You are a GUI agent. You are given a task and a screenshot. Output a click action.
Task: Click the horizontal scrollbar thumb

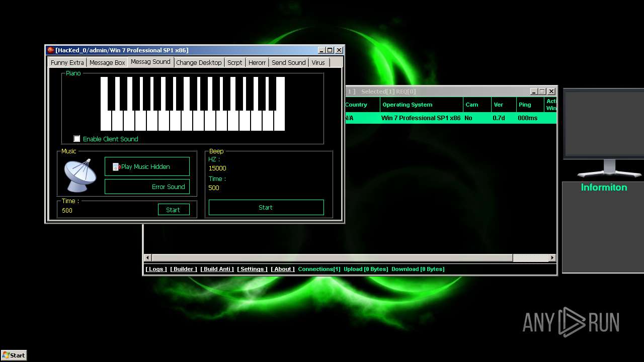click(x=332, y=257)
